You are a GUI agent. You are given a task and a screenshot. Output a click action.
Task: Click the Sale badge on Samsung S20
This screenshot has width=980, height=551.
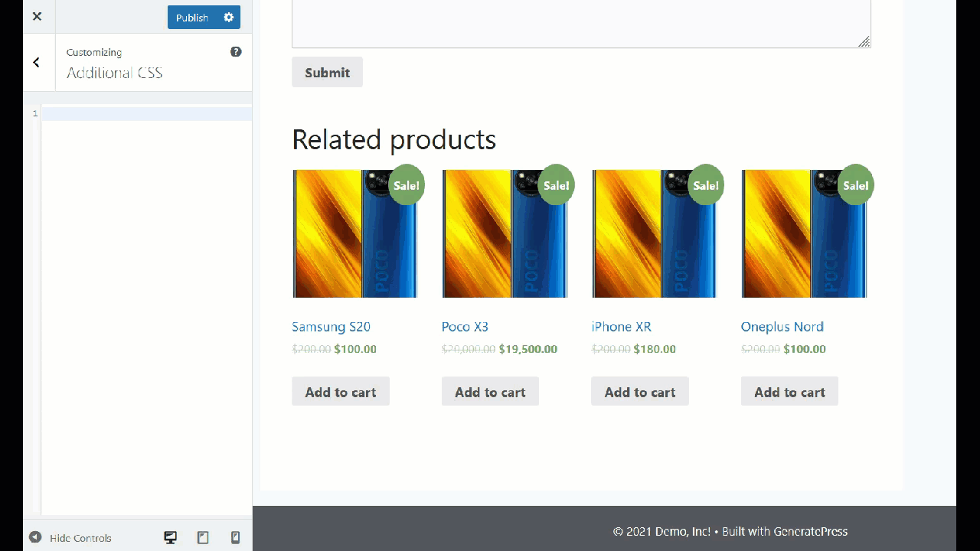(x=407, y=185)
